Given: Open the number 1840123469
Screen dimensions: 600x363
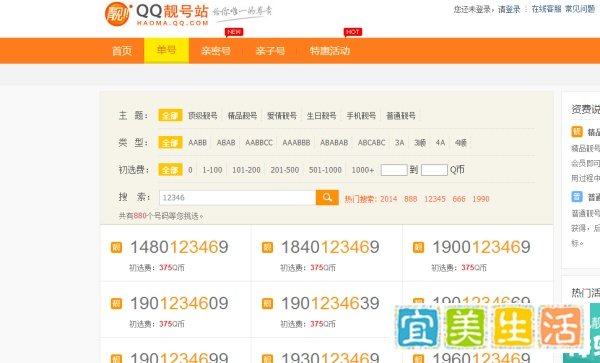Looking at the screenshot, I should point(330,247).
